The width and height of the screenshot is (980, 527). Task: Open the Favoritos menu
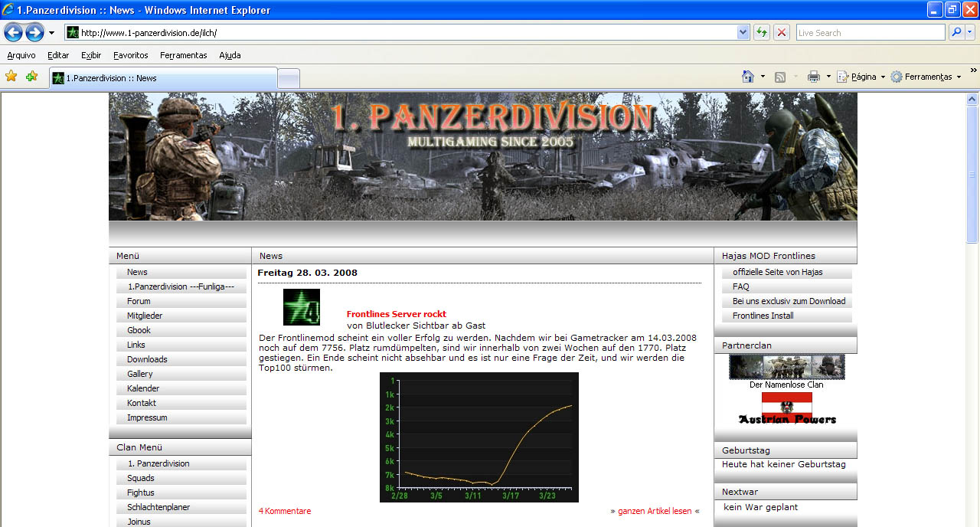point(131,55)
